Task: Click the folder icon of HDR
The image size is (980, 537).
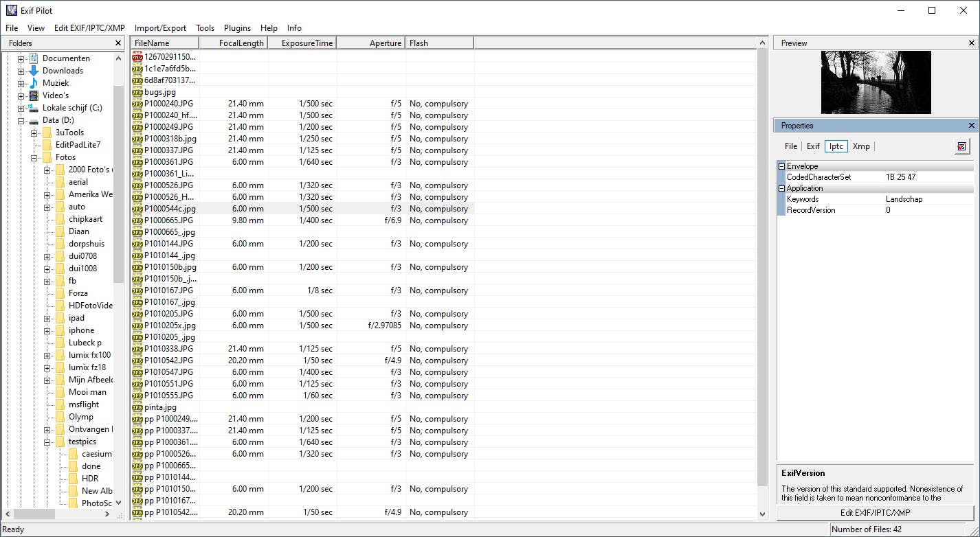Action: click(x=73, y=479)
